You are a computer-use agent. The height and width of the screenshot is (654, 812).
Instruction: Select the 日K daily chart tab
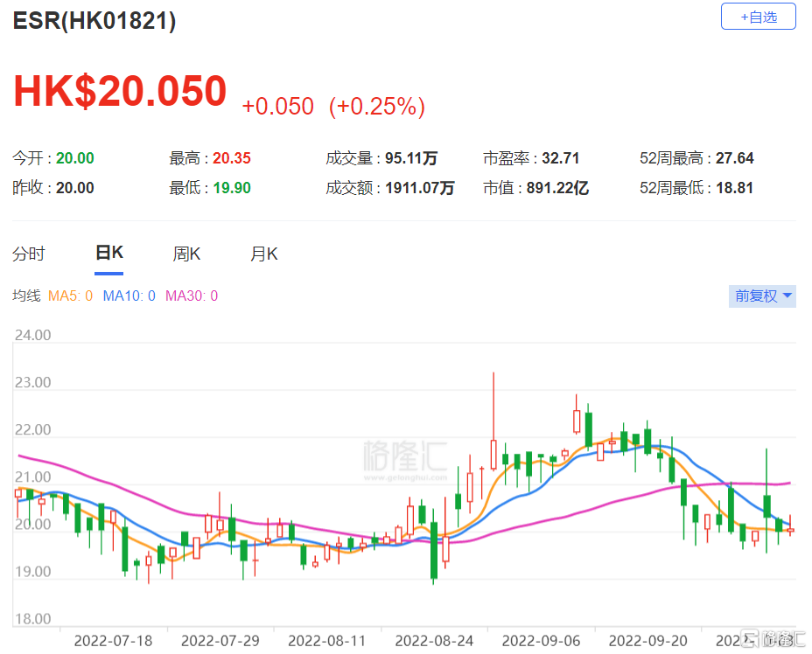[x=108, y=251]
